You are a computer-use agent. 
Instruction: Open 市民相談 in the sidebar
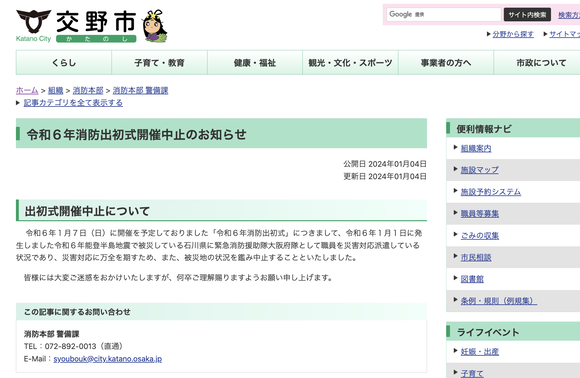(x=476, y=257)
